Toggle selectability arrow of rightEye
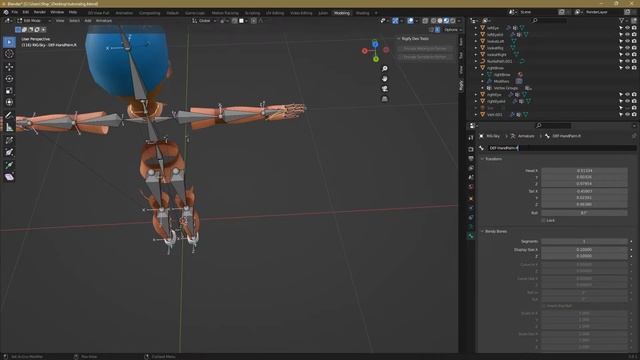Screen dimensions: 640x360 621,95
